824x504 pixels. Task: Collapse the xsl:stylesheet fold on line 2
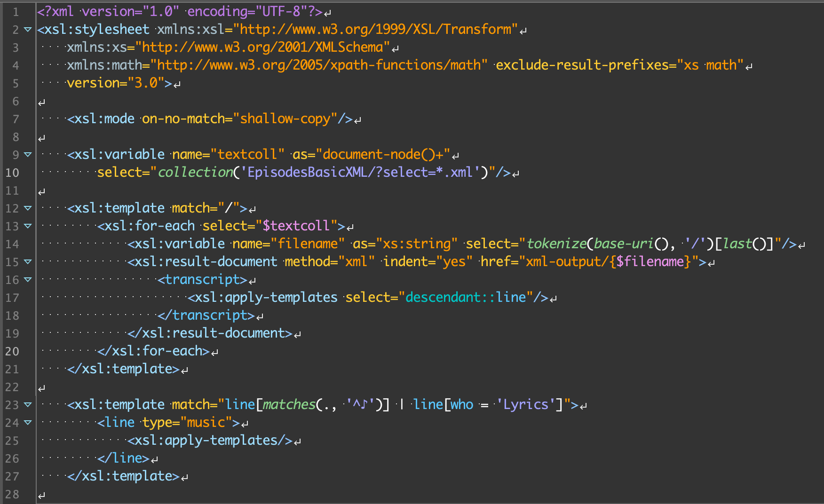[x=28, y=30]
